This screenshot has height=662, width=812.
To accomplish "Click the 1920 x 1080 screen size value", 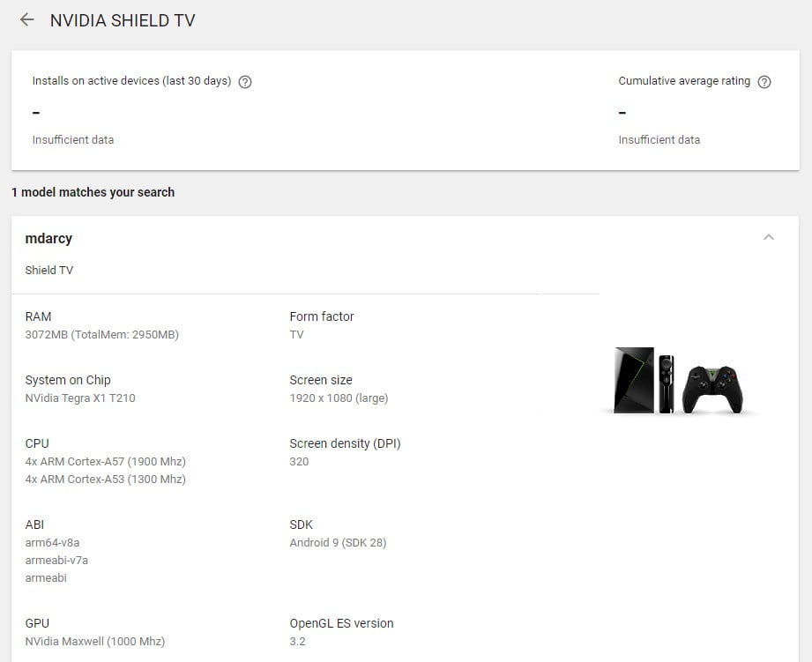I will (339, 398).
